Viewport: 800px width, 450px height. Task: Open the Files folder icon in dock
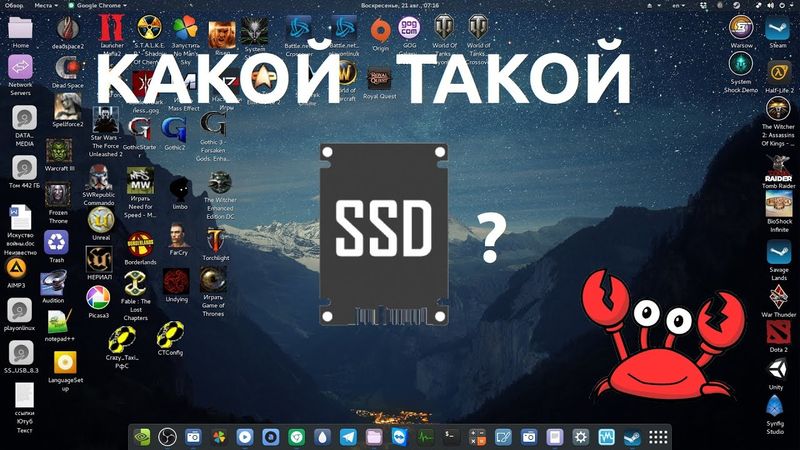(x=373, y=437)
